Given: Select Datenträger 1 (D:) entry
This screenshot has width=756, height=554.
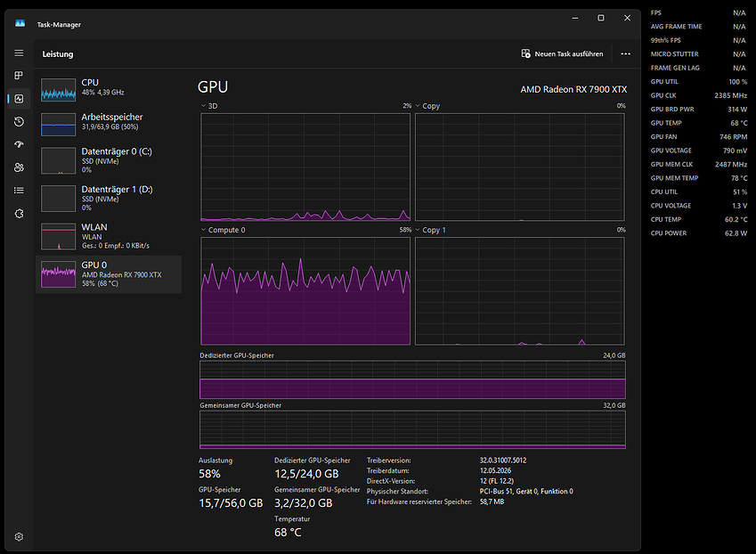Looking at the screenshot, I should click(x=109, y=198).
